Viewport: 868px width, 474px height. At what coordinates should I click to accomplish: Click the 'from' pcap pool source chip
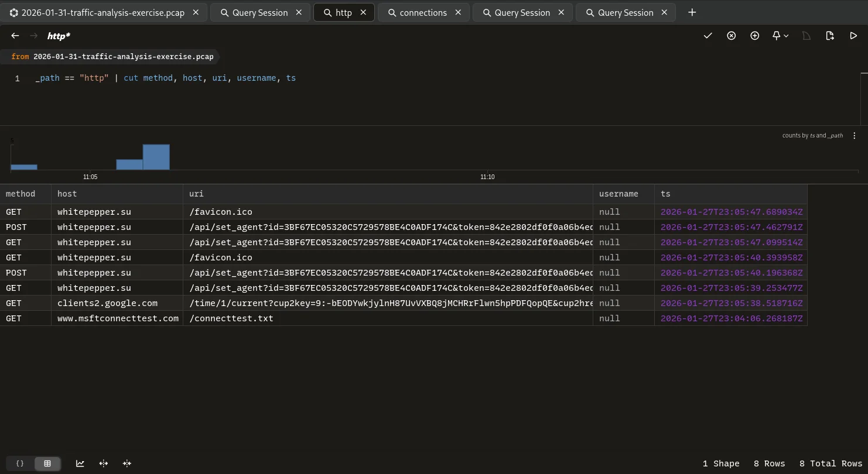click(112, 57)
